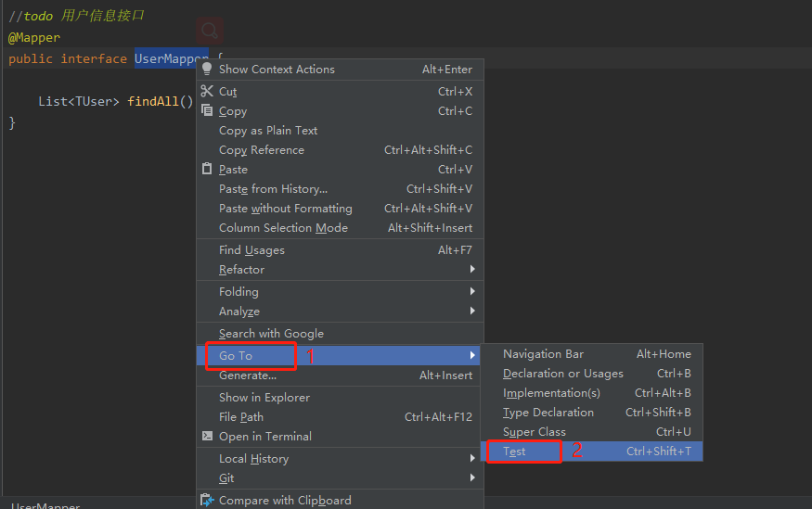Select Navigation Bar in the submenu
812x509 pixels.
(x=592, y=354)
